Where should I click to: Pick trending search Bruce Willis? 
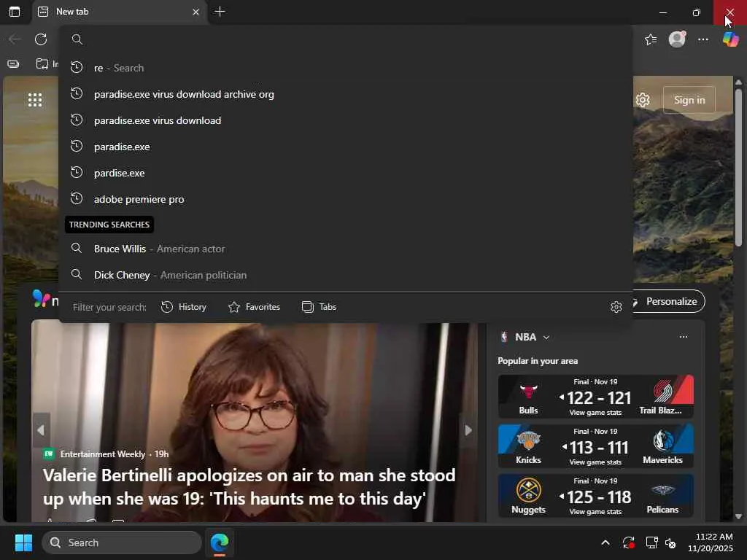pos(346,249)
